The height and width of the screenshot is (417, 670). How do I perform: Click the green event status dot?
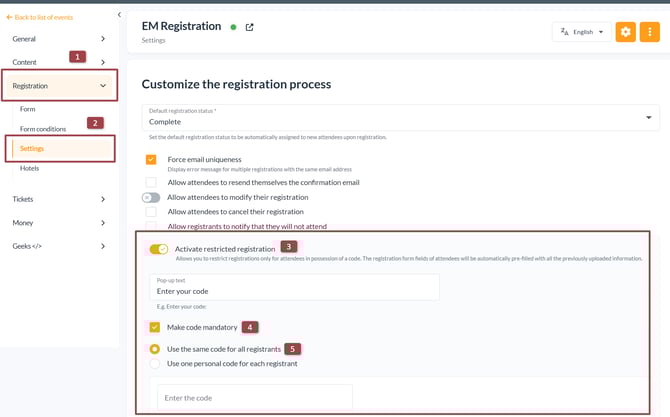[x=234, y=27]
